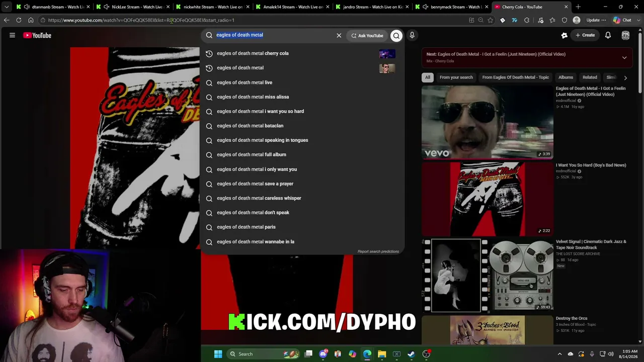Mute the dtanmanb Stream tab
This screenshot has height=362, width=644.
tap(27, 7)
